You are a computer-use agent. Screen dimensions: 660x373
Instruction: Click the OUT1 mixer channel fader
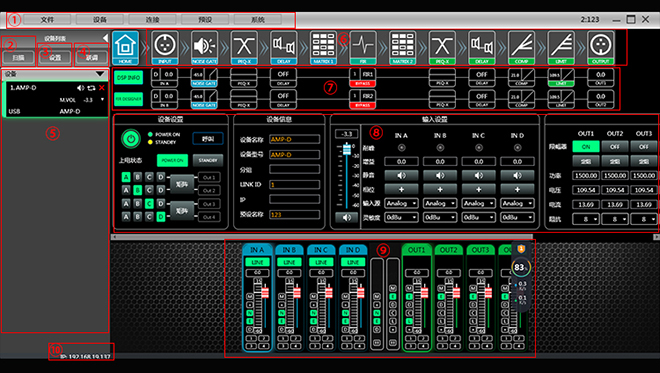tap(425, 292)
